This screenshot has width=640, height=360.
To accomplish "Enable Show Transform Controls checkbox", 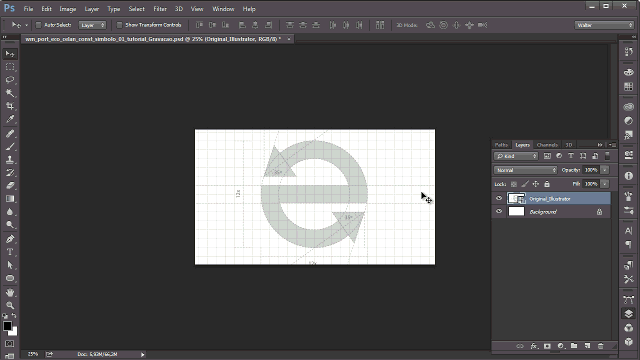I will pos(119,25).
